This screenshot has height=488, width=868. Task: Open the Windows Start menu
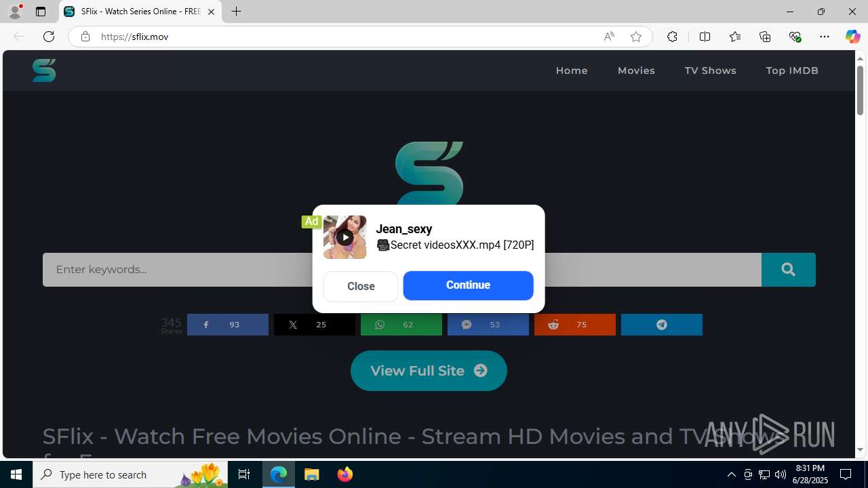point(16,474)
